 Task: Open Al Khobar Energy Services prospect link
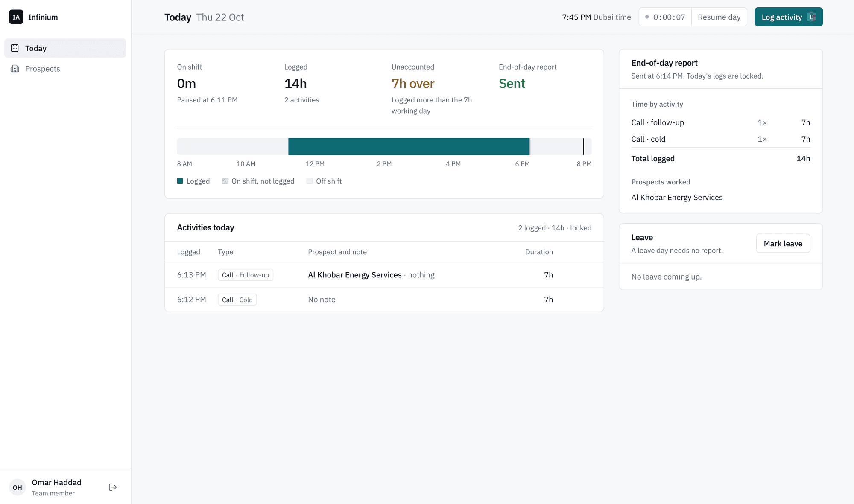355,275
